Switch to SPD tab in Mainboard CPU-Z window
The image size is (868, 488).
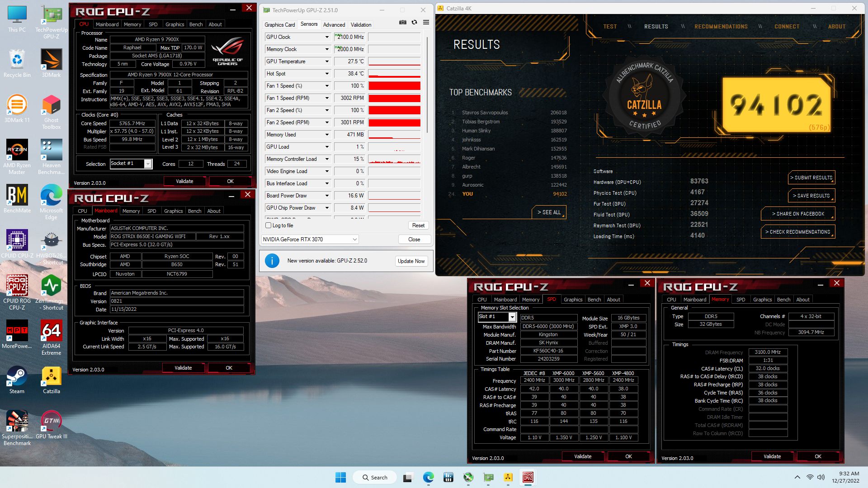click(x=151, y=211)
